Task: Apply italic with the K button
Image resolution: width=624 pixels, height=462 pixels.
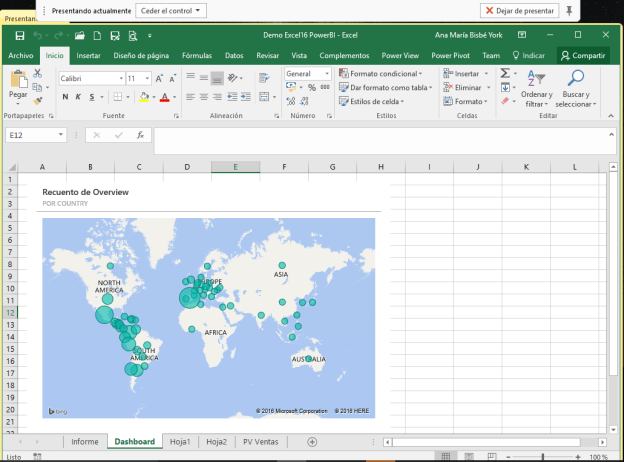Action: pos(78,97)
